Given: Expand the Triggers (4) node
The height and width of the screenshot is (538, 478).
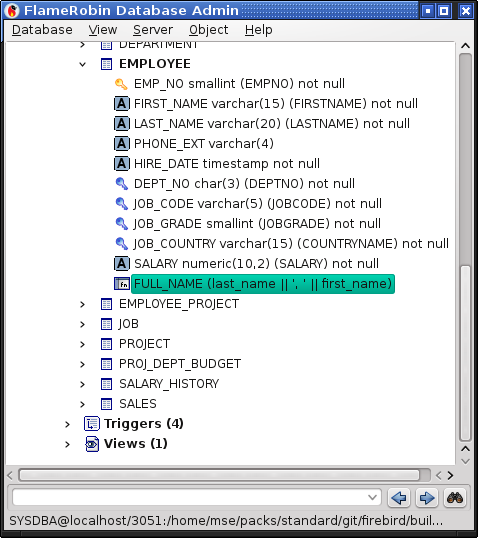Looking at the screenshot, I should coord(68,424).
